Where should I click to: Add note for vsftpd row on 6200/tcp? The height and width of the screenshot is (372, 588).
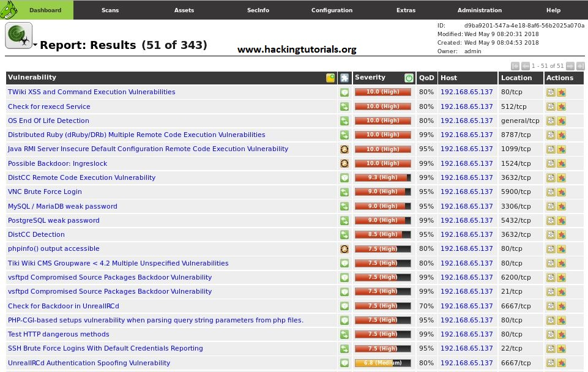point(551,278)
